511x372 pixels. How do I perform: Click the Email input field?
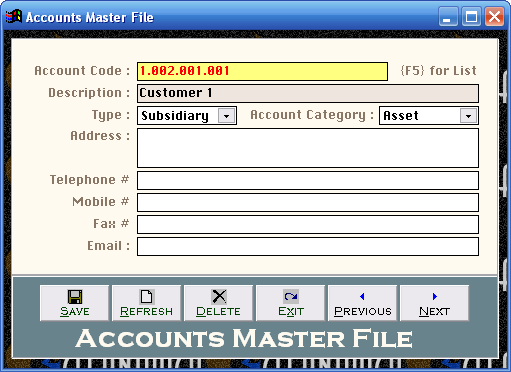308,246
